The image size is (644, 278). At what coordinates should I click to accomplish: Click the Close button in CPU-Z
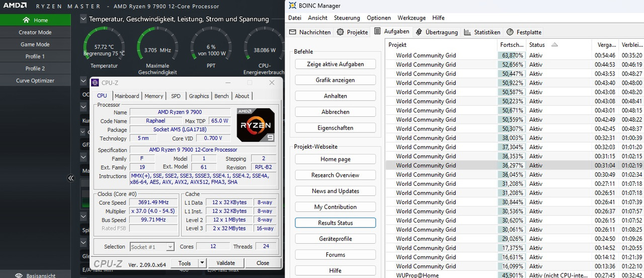tap(263, 263)
